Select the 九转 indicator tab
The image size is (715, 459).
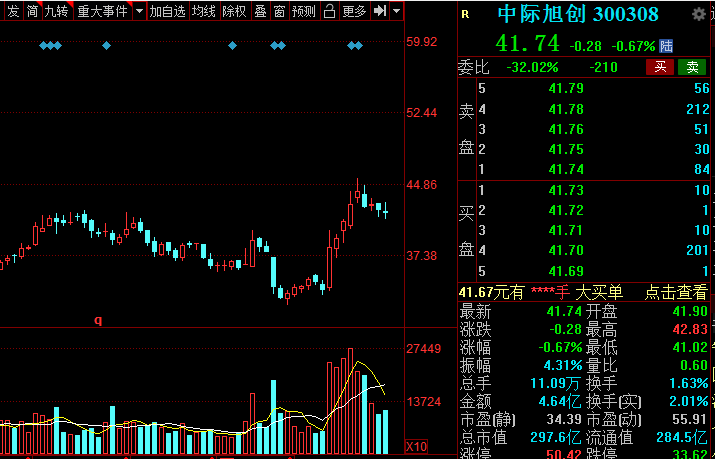[56, 12]
